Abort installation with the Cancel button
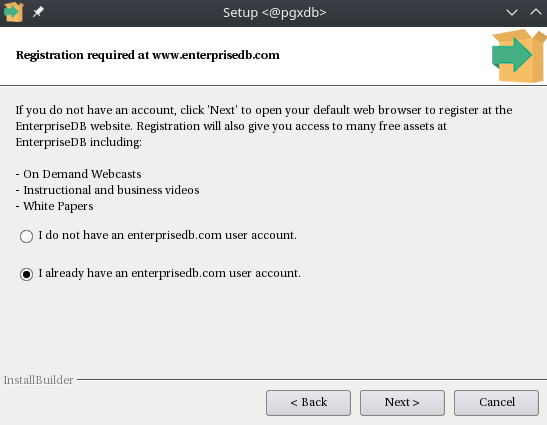The height and width of the screenshot is (425, 547). point(496,403)
